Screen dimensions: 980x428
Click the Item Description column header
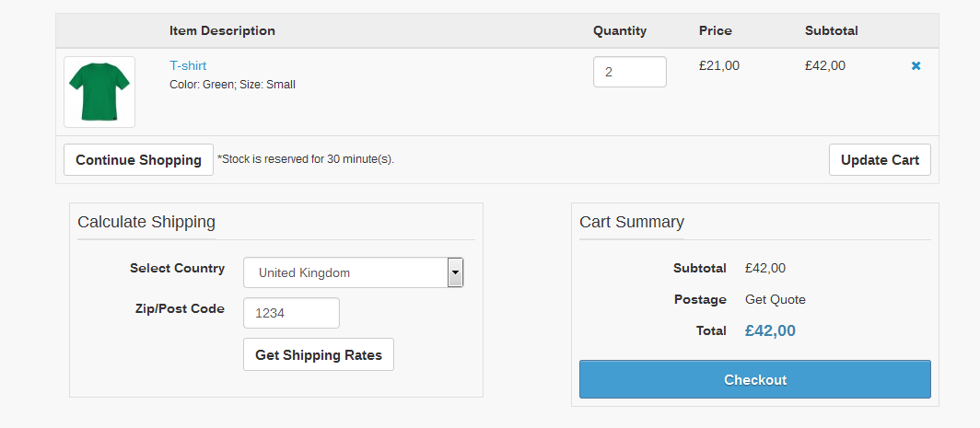222,30
